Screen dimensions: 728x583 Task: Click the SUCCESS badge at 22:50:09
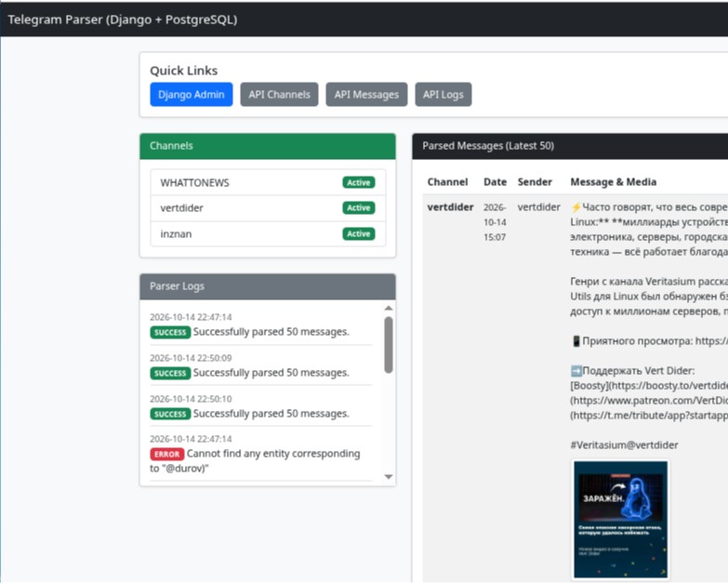point(170,373)
